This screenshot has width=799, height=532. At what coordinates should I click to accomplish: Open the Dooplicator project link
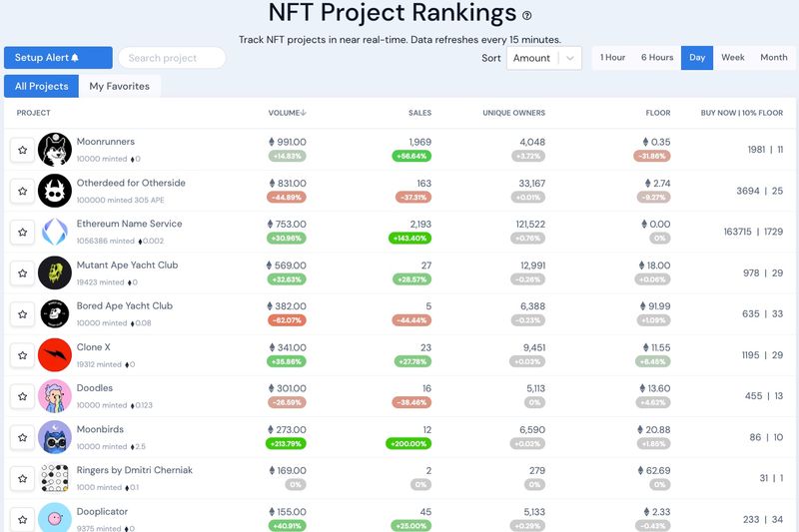102,512
